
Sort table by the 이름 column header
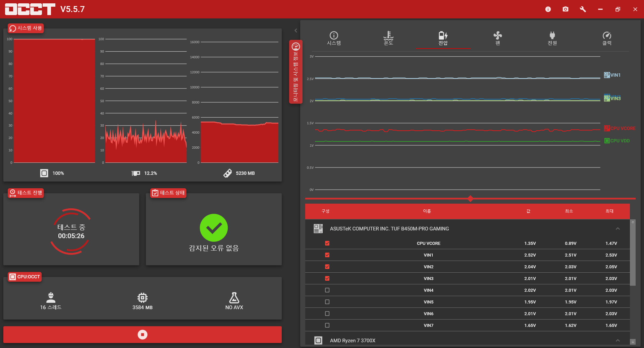pos(427,211)
